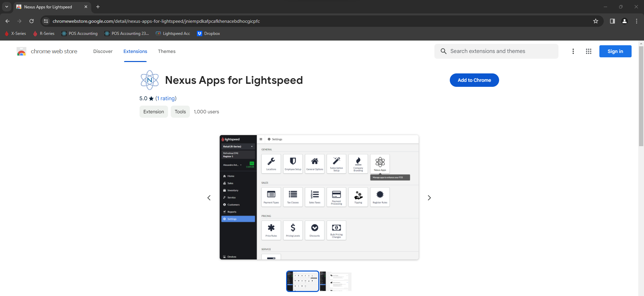Click the 5.0 star rating value

coord(143,98)
